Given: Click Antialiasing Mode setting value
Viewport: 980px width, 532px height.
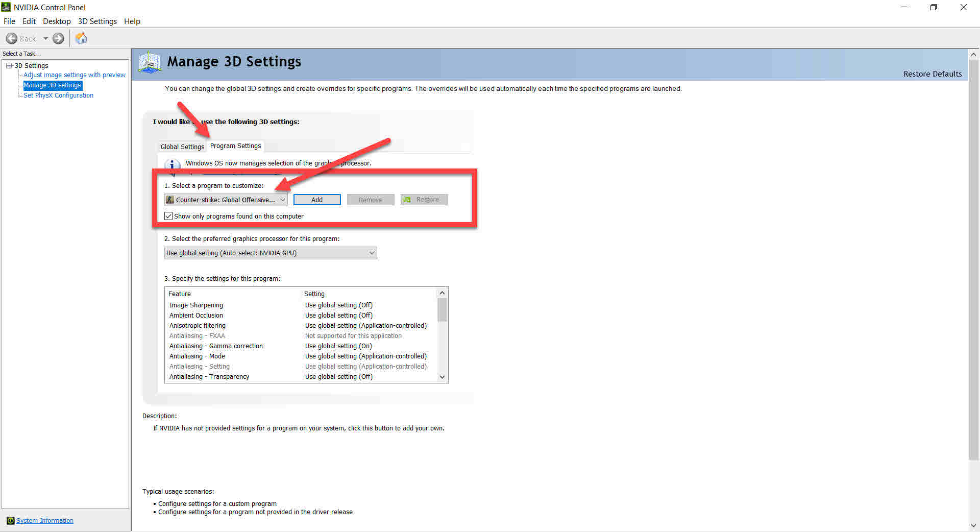Looking at the screenshot, I should tap(366, 356).
